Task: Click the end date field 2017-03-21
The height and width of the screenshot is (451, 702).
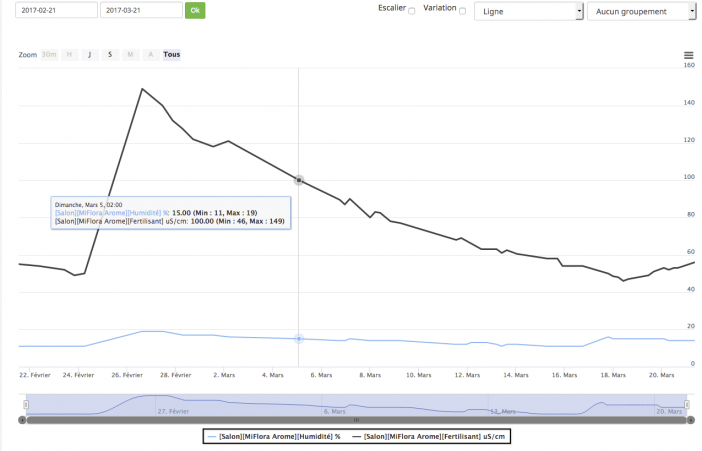Action: [141, 10]
